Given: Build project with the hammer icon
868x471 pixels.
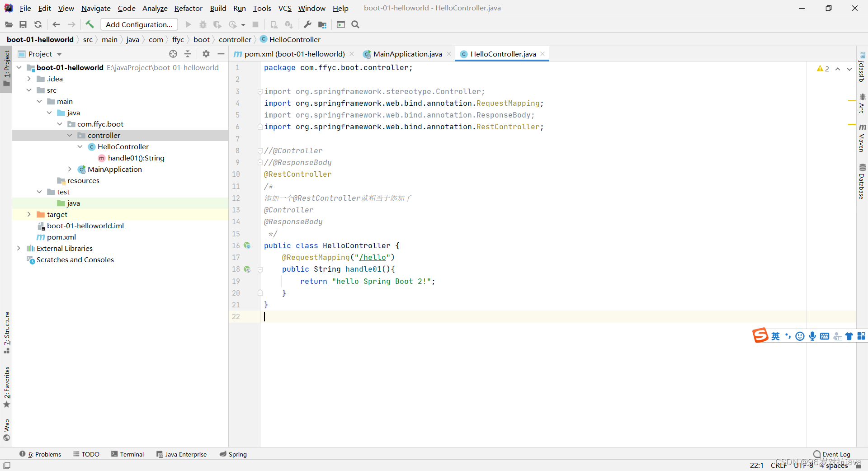Looking at the screenshot, I should 90,24.
